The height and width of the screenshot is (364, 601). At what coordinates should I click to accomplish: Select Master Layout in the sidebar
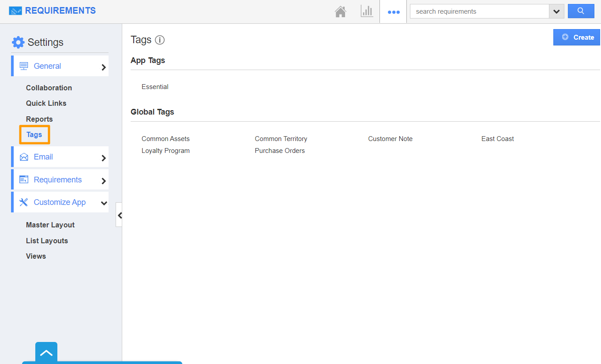click(x=50, y=225)
